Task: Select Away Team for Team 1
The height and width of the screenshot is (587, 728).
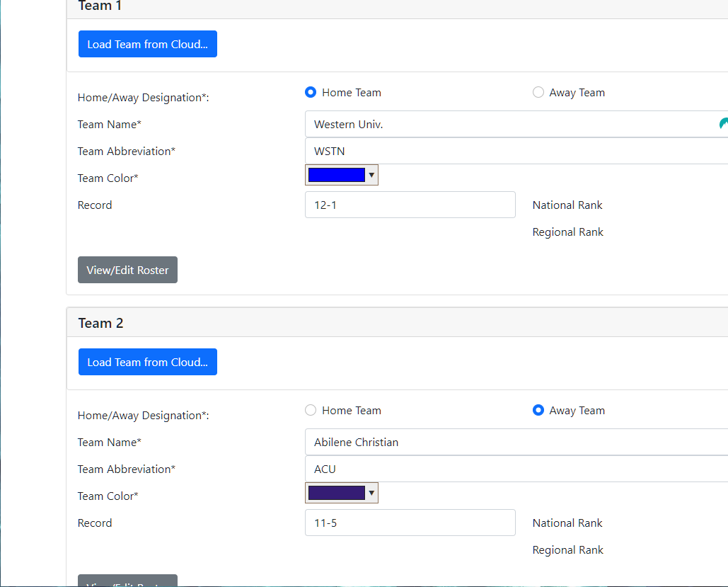Action: [538, 92]
